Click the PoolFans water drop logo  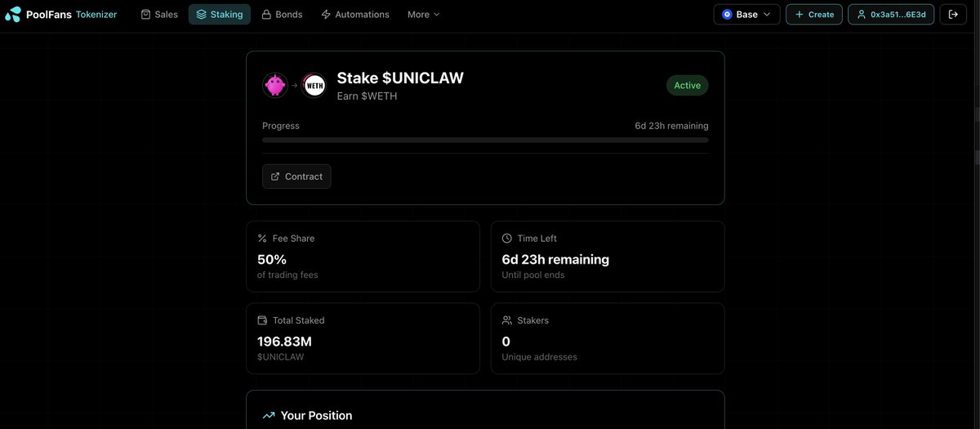[x=13, y=14]
